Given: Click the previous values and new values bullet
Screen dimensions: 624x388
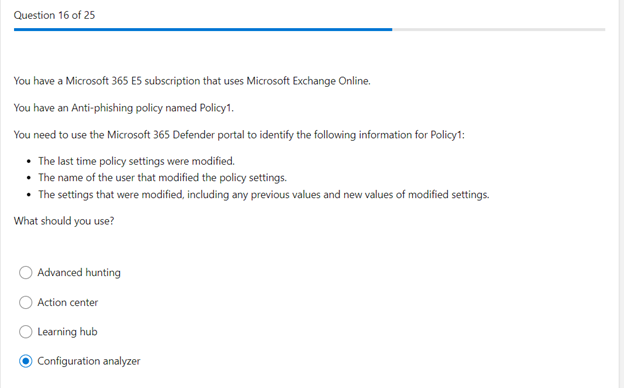Looking at the screenshot, I should (x=264, y=195).
